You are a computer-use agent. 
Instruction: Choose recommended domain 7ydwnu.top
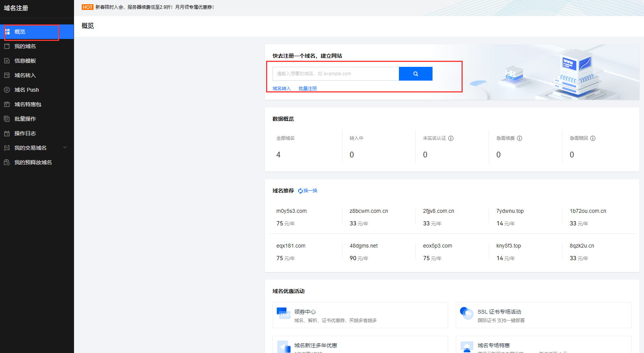click(x=510, y=211)
